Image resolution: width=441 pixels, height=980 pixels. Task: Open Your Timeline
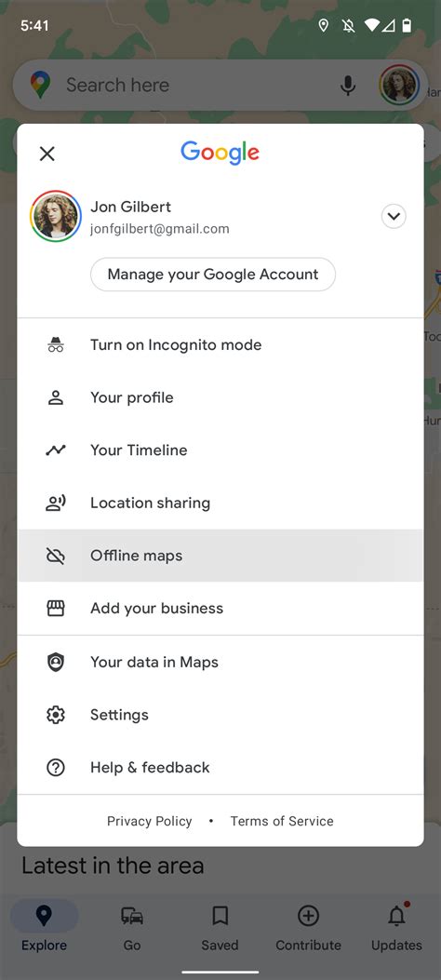point(220,450)
